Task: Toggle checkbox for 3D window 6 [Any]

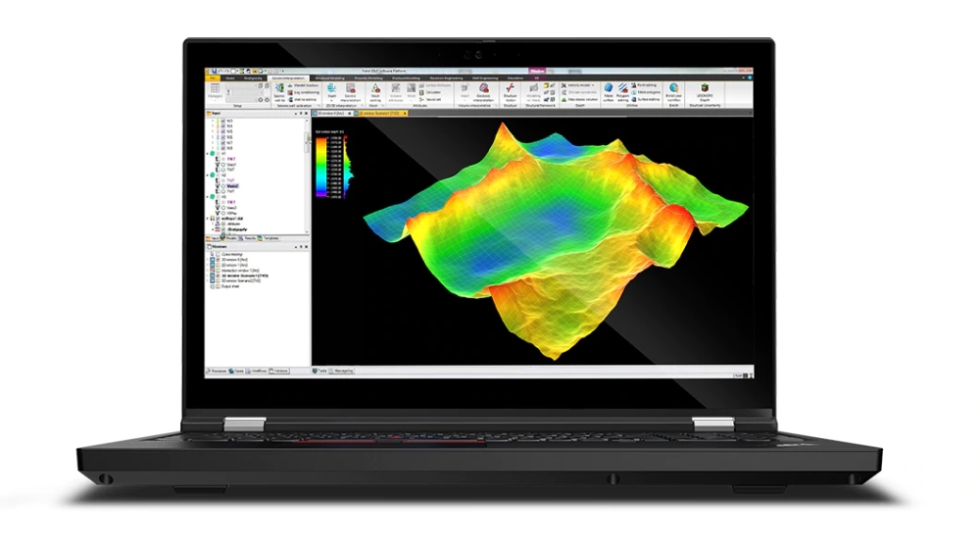Action: tap(218, 260)
